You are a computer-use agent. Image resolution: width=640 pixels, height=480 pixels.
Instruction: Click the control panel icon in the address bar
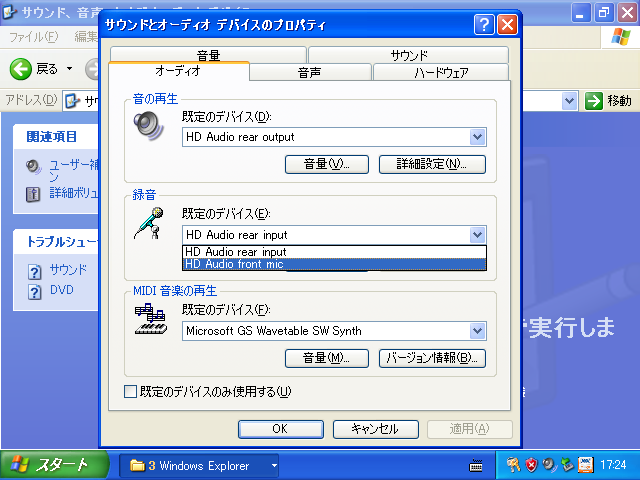[x=73, y=101]
